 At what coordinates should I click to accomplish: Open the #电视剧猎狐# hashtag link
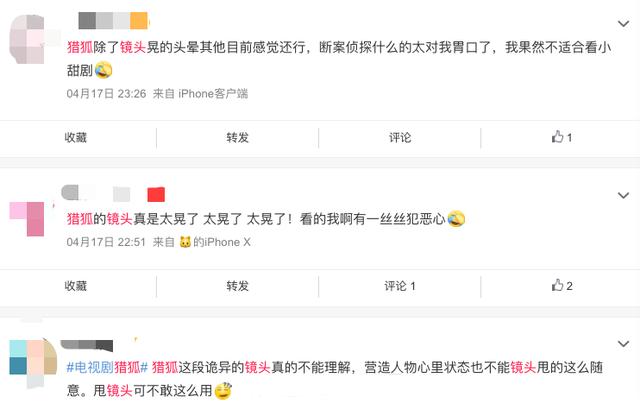107,367
